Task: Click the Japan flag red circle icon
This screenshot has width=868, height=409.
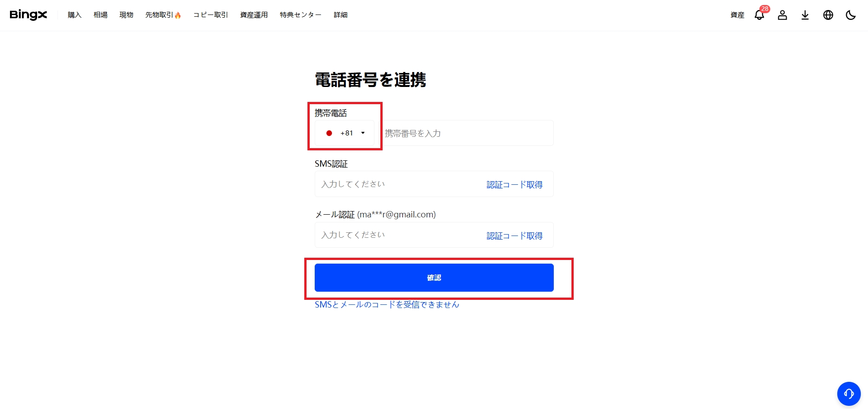Action: (329, 133)
